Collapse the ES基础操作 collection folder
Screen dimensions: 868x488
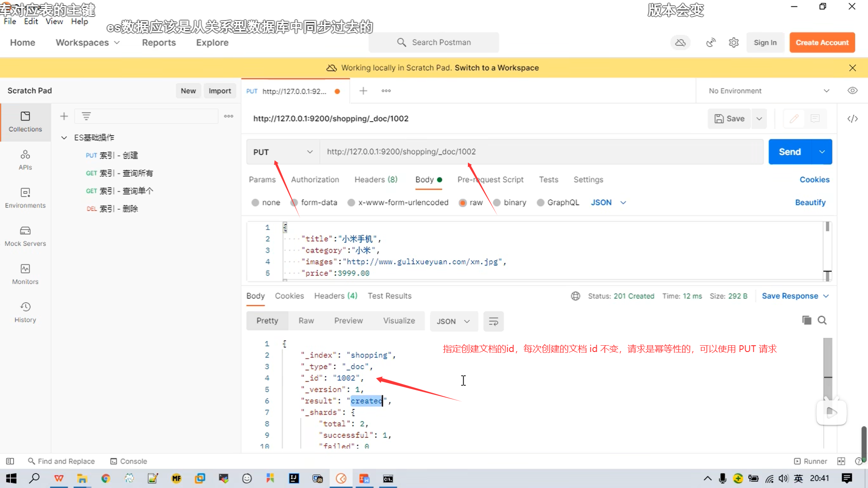pyautogui.click(x=64, y=137)
